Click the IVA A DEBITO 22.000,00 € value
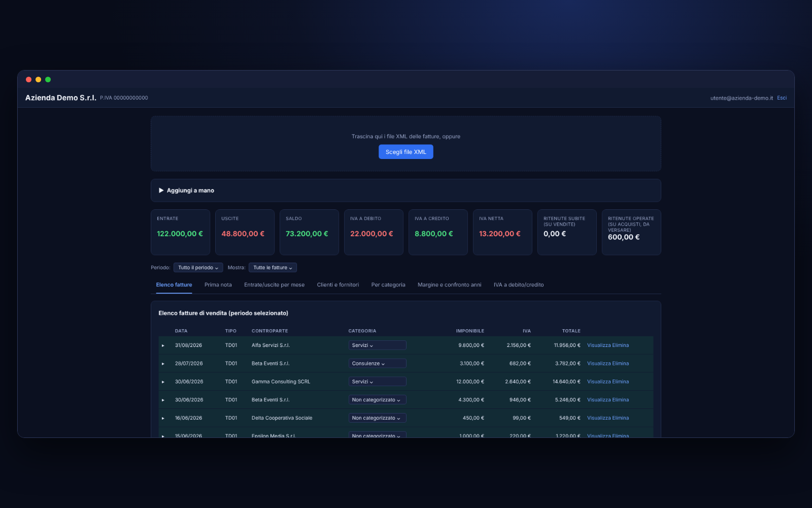This screenshot has height=508, width=812. [x=371, y=234]
